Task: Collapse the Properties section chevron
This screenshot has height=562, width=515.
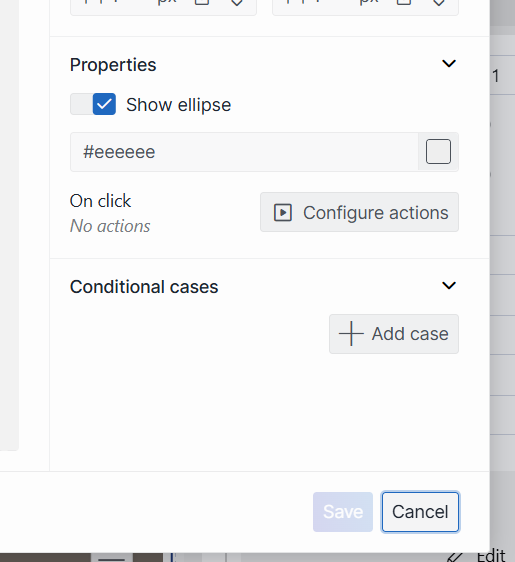Action: pos(449,64)
